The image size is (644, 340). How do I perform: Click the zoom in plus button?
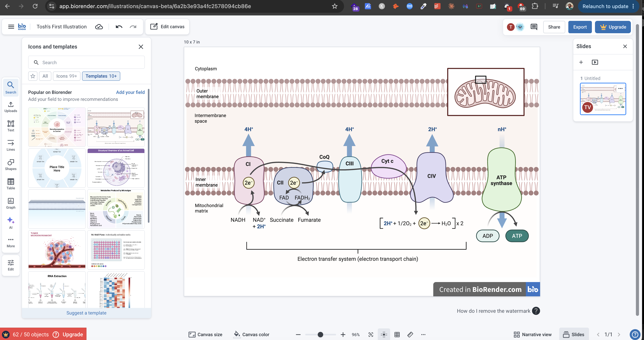click(343, 335)
